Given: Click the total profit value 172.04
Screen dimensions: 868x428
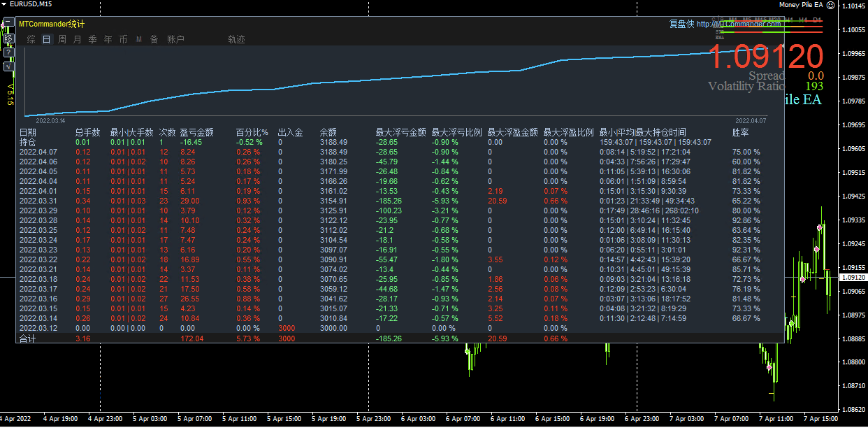Looking at the screenshot, I should pos(191,339).
